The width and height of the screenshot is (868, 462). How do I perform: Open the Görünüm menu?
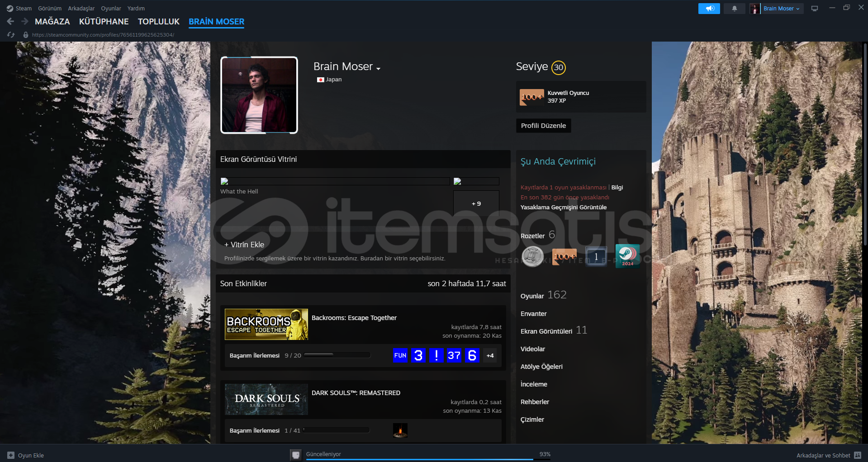click(x=50, y=9)
